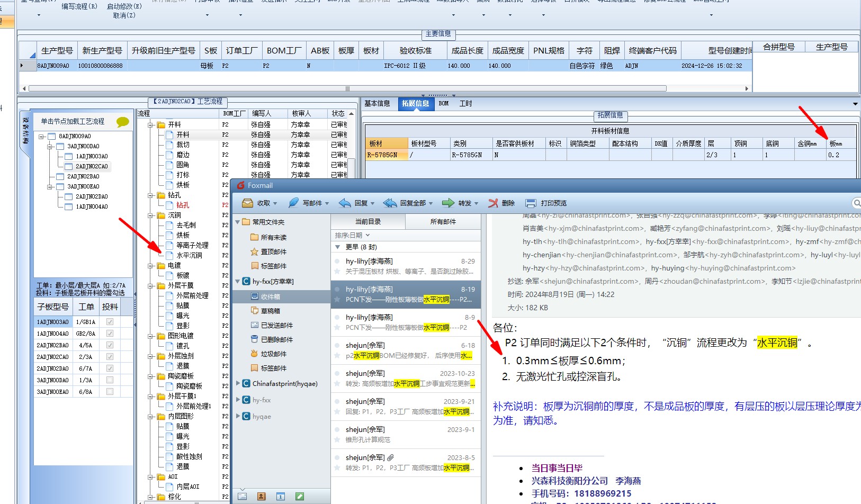
Task: Star the 2023-10-23 email from shejun
Action: pos(337,384)
